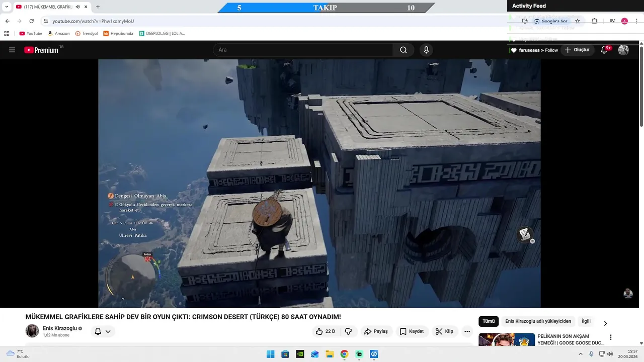View site information icon in address bar
The image size is (644, 362).
pos(46,21)
